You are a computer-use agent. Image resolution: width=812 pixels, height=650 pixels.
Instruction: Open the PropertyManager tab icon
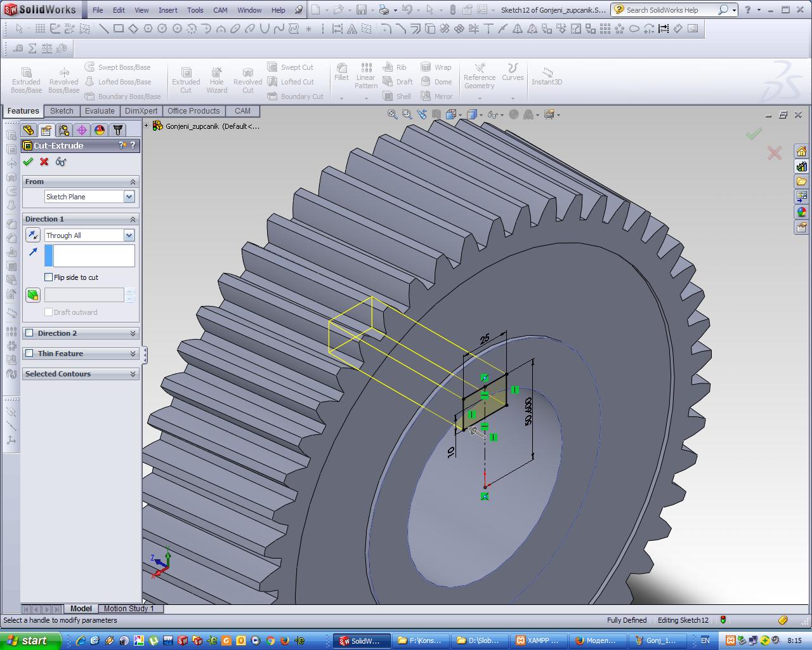pyautogui.click(x=46, y=130)
